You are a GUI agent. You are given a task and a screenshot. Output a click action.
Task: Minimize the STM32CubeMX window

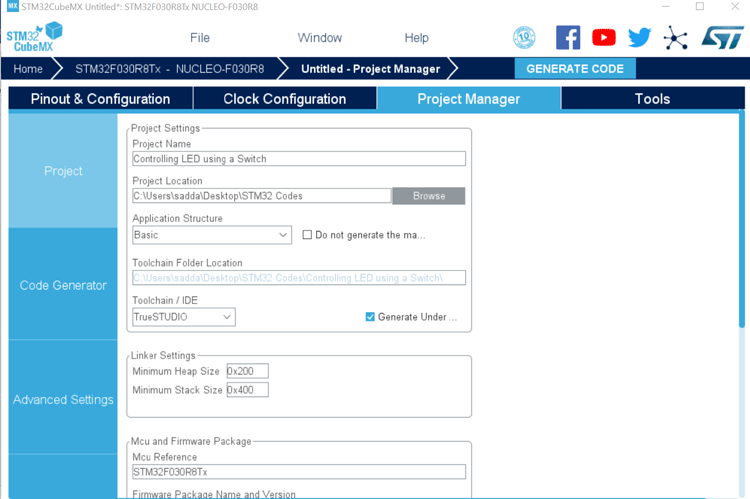pyautogui.click(x=665, y=7)
